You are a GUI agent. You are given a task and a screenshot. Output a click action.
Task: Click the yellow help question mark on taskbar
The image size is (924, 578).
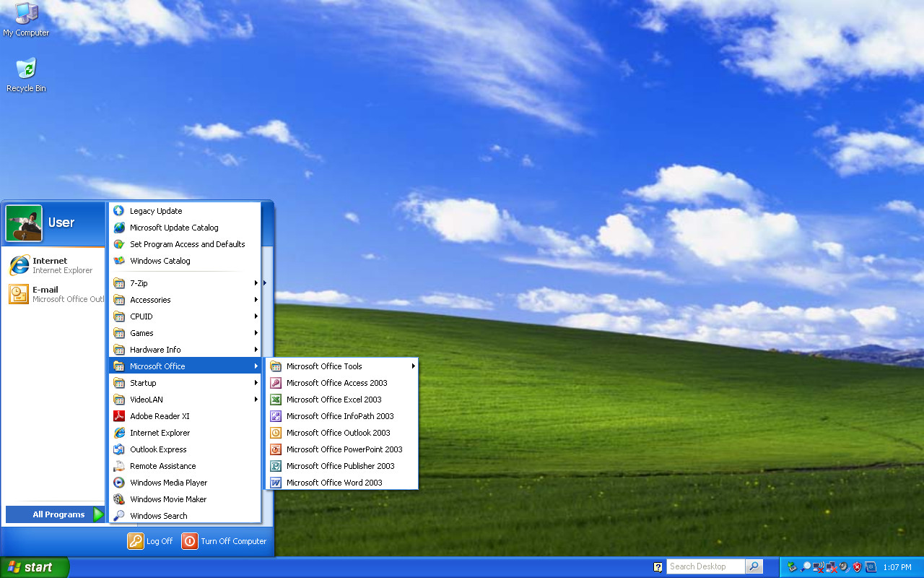658,567
